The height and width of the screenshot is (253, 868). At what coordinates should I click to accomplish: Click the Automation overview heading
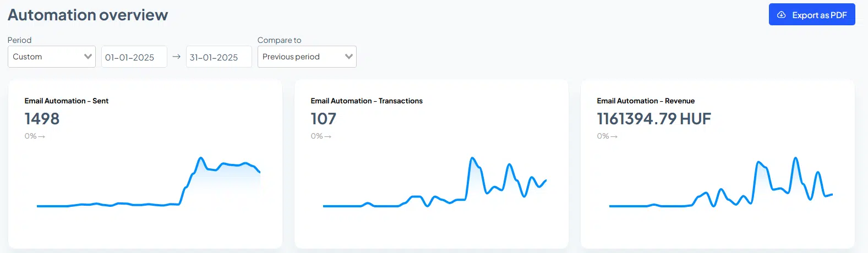(88, 15)
